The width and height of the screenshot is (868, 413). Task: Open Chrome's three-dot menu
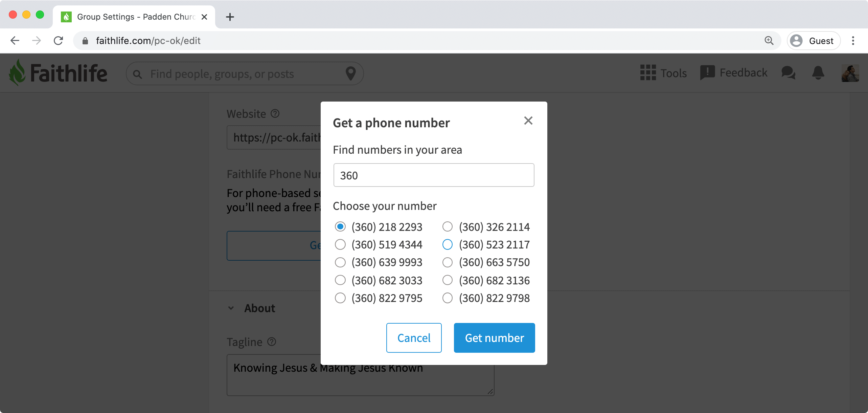tap(853, 41)
